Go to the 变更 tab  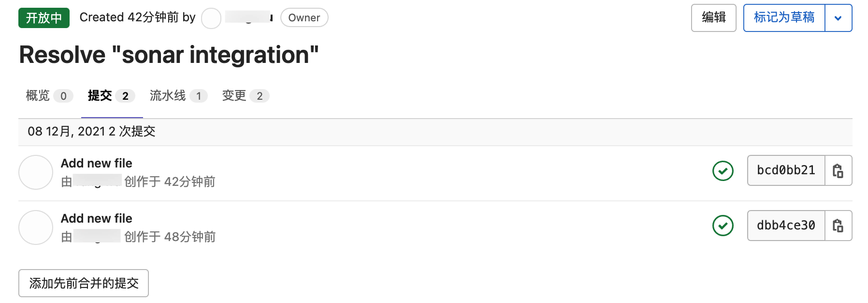(x=245, y=96)
